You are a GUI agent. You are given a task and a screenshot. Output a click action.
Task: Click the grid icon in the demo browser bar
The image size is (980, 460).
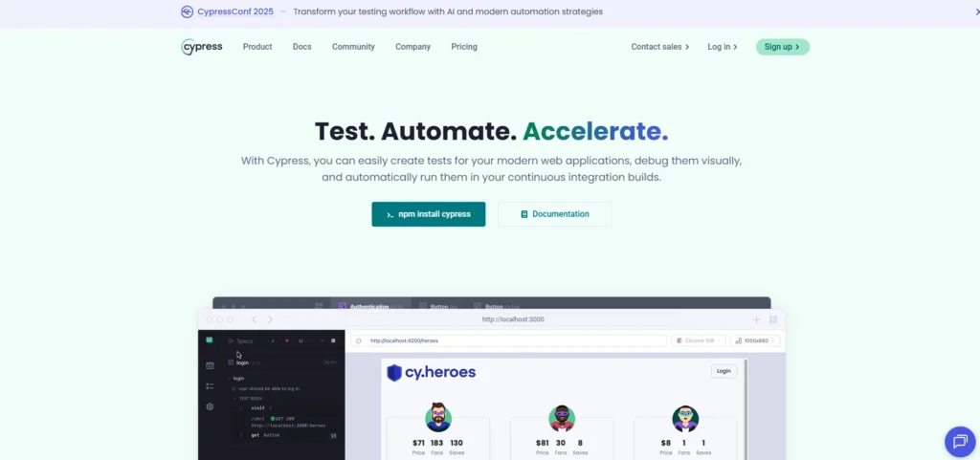[x=773, y=319]
